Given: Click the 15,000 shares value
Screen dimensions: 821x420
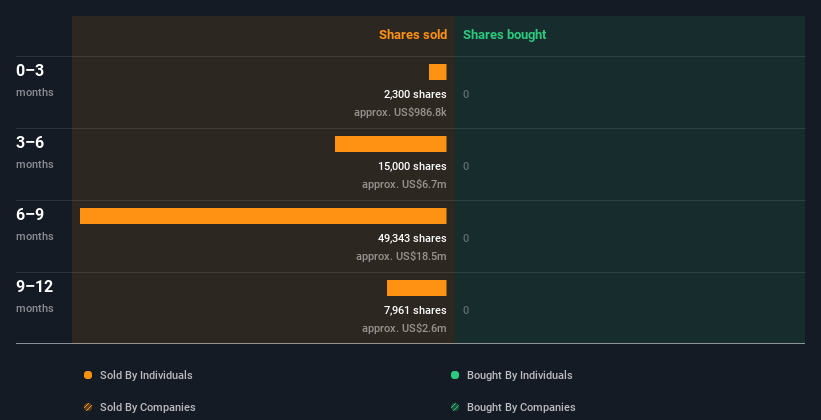Looking at the screenshot, I should pyautogui.click(x=413, y=167).
